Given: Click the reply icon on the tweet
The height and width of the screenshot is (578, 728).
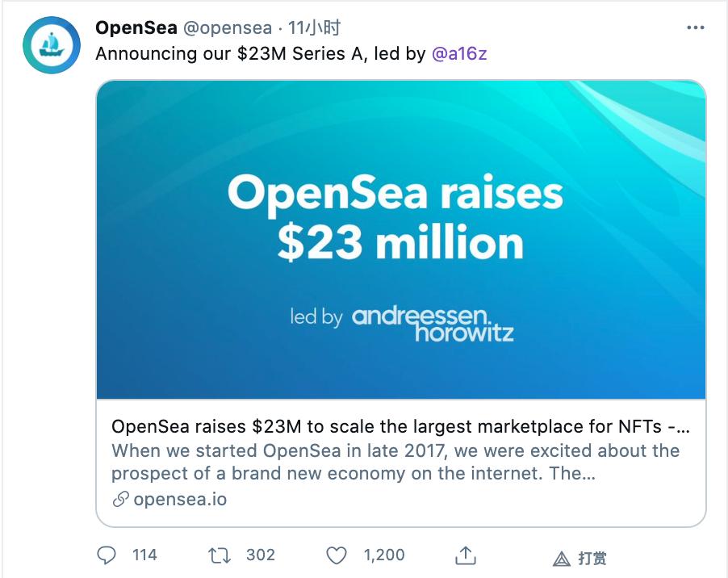Looking at the screenshot, I should (107, 555).
